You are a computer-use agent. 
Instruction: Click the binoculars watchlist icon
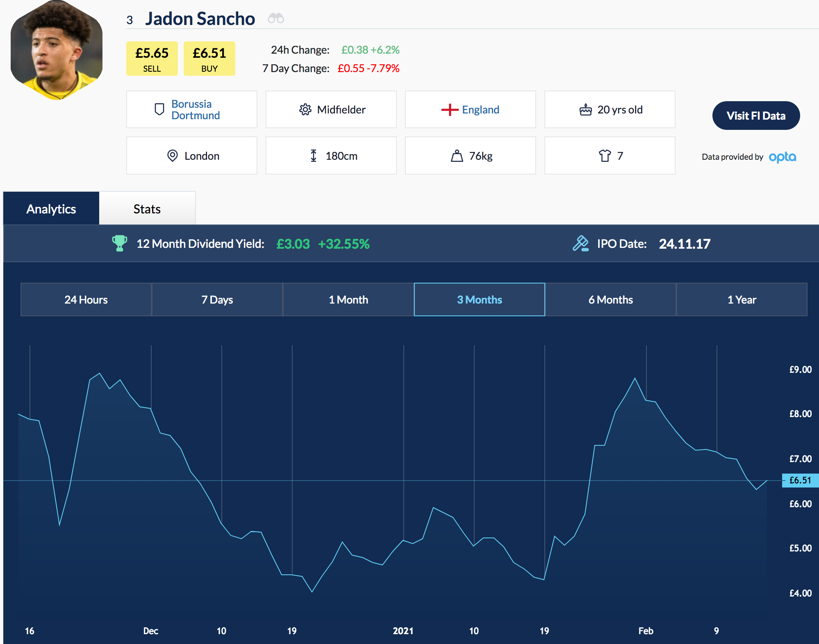coord(275,18)
